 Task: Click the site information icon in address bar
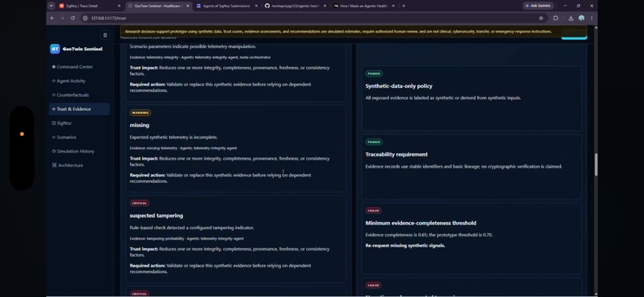coord(85,18)
